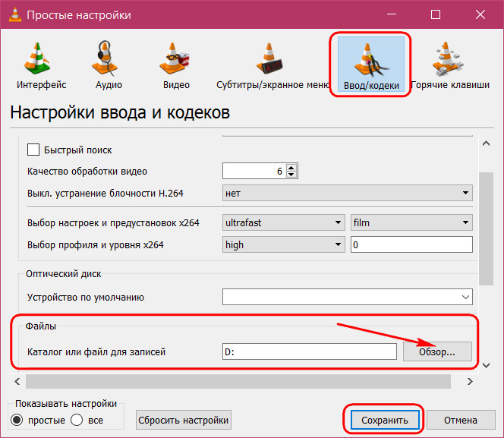The width and height of the screenshot is (504, 438).
Task: Click the Выбор профиля и уровня x264 label
Action: point(96,245)
